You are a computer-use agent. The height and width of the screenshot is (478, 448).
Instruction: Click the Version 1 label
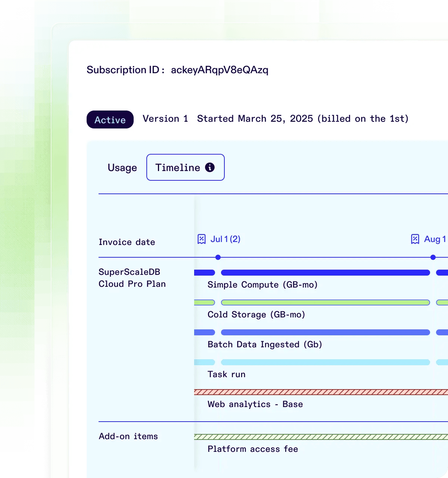coord(165,119)
